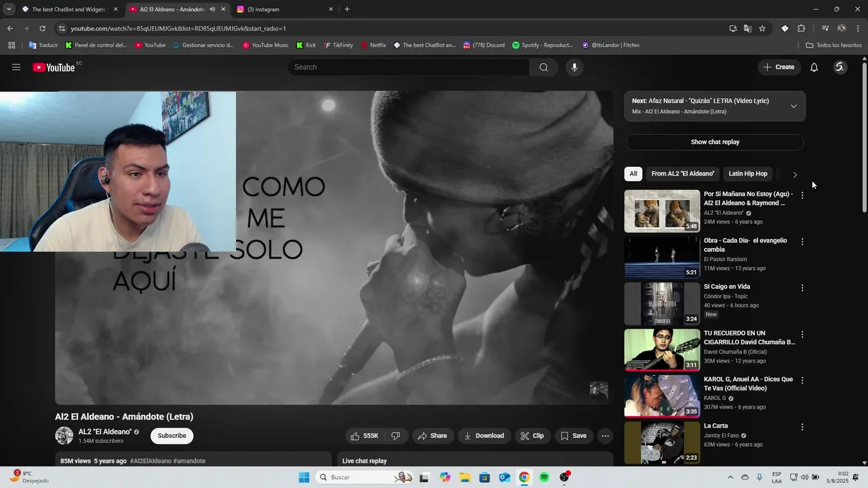Screen dimensions: 868x488
Task: Click the channel watermark on the video
Action: pos(599,390)
